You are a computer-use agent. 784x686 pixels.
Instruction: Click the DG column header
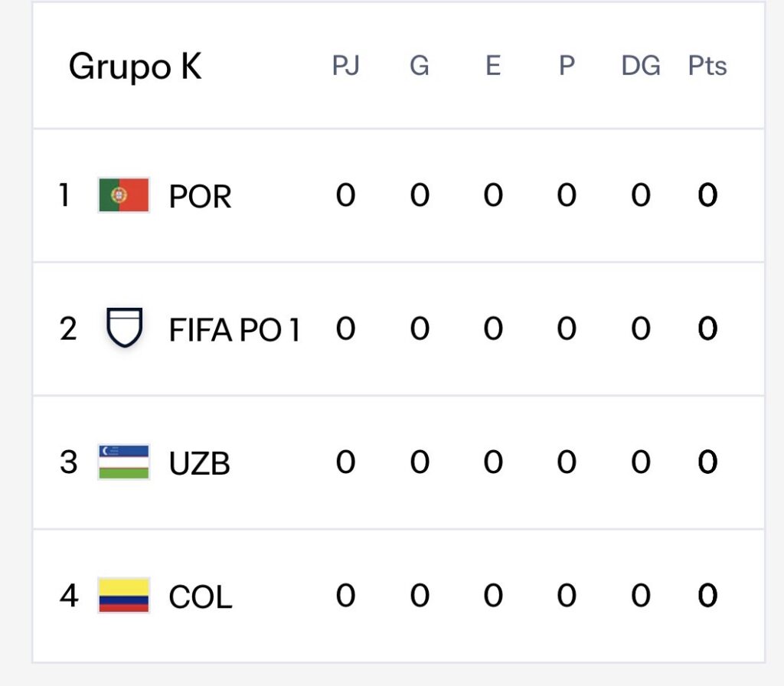pyautogui.click(x=640, y=67)
